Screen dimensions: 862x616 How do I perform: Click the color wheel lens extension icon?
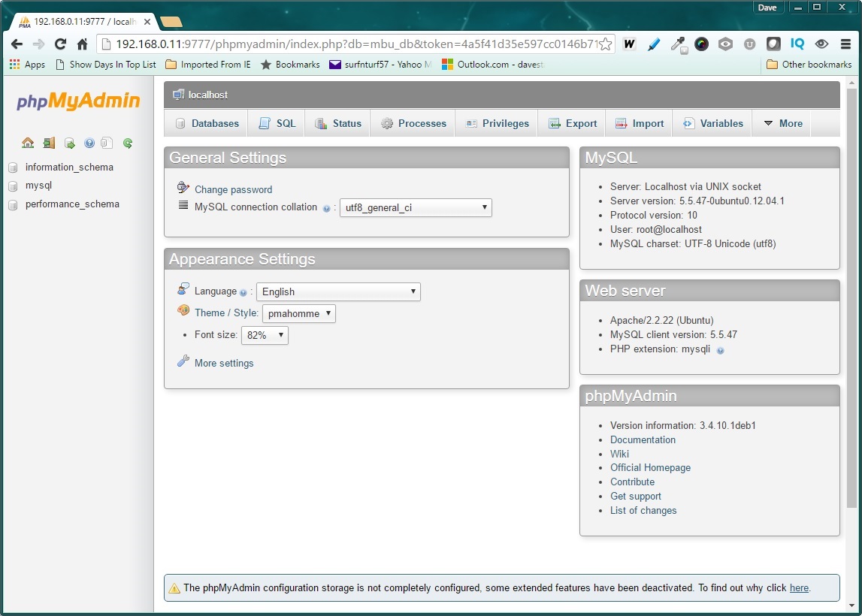tap(701, 44)
